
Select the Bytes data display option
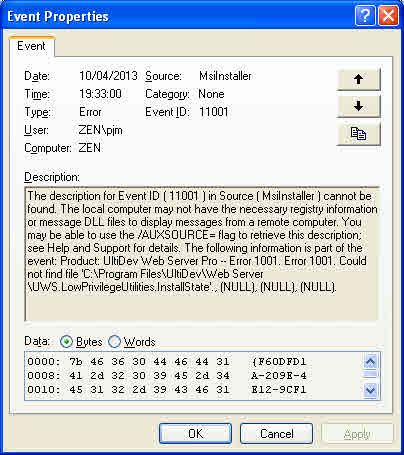81,342
